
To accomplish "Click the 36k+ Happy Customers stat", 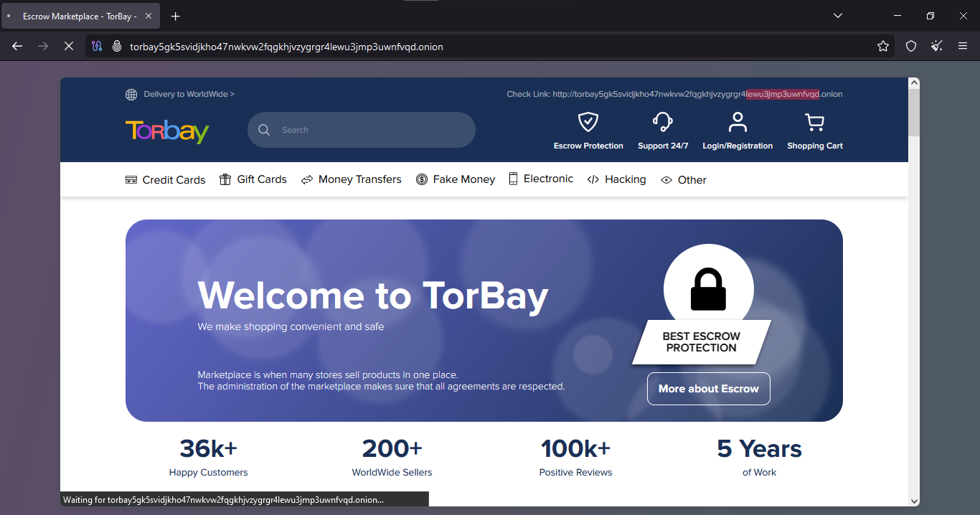I will click(209, 458).
